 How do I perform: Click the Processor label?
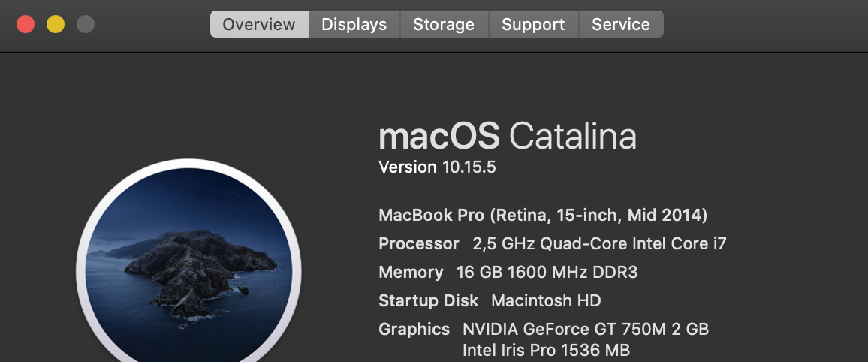(418, 244)
